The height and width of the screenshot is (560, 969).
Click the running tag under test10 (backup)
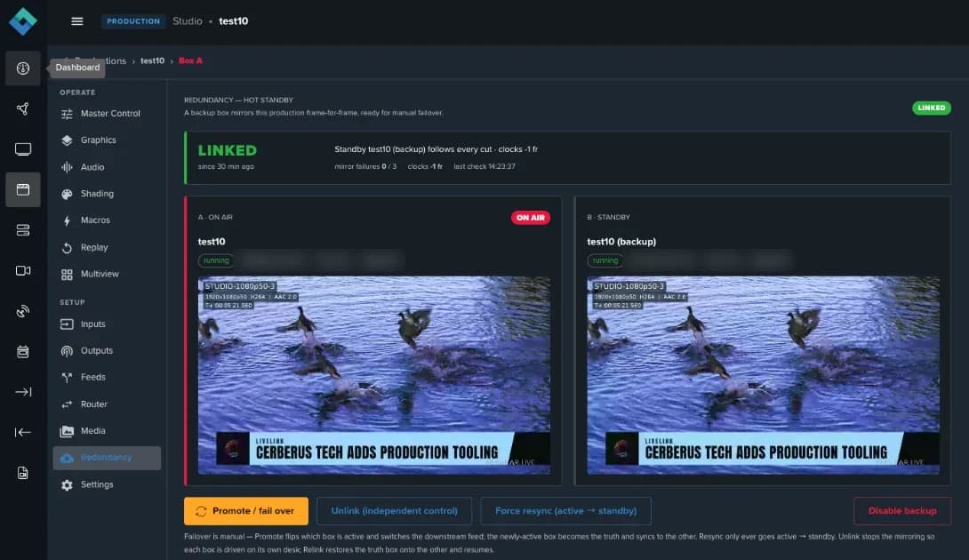point(605,260)
